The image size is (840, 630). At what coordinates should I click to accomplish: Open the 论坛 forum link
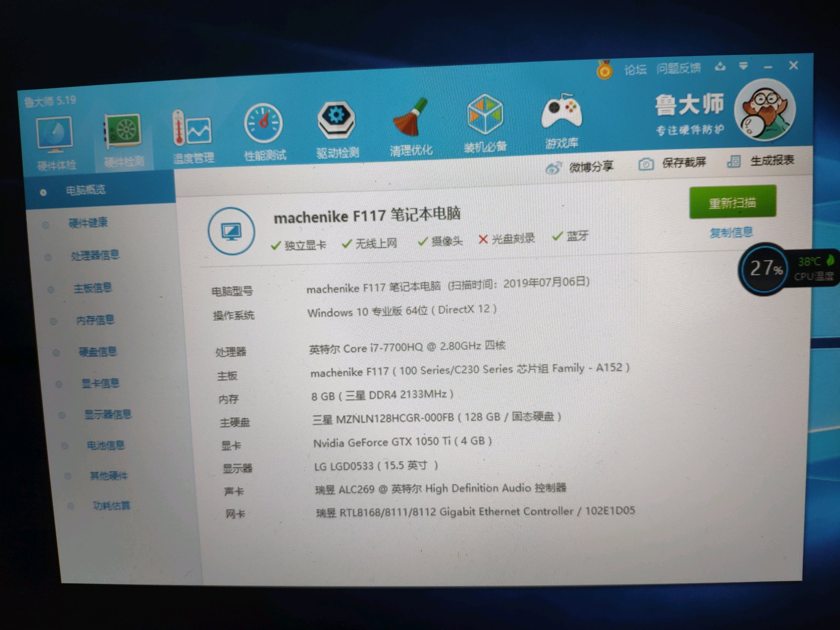pos(635,69)
